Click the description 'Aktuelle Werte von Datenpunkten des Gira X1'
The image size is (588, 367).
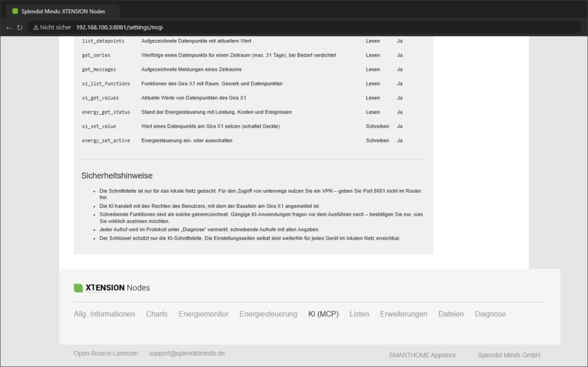[x=194, y=98]
